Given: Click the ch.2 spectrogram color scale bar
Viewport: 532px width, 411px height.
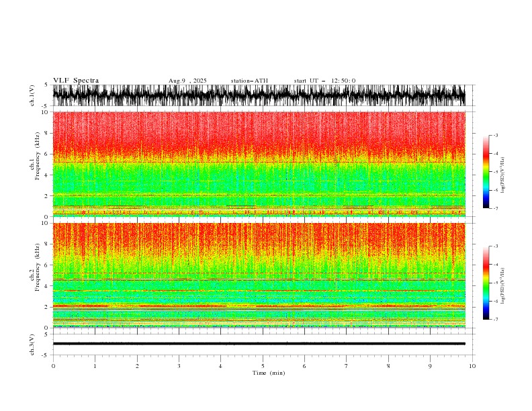Looking at the screenshot, I should click(x=486, y=283).
